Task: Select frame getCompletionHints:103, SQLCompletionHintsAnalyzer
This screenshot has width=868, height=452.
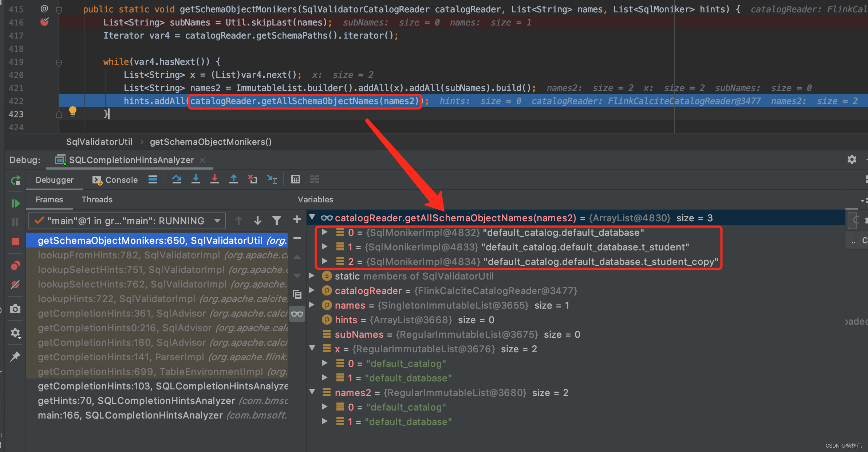Action: [157, 386]
